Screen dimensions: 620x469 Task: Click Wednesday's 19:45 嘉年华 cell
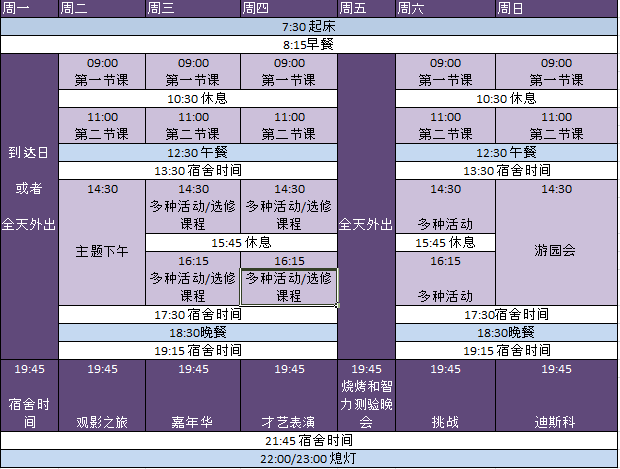193,395
